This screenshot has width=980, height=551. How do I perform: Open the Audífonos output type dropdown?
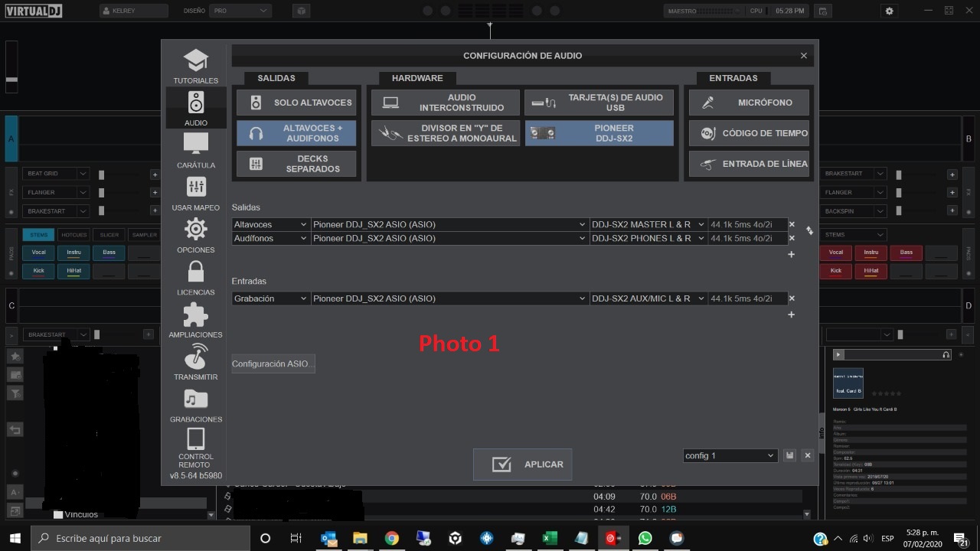pos(271,238)
